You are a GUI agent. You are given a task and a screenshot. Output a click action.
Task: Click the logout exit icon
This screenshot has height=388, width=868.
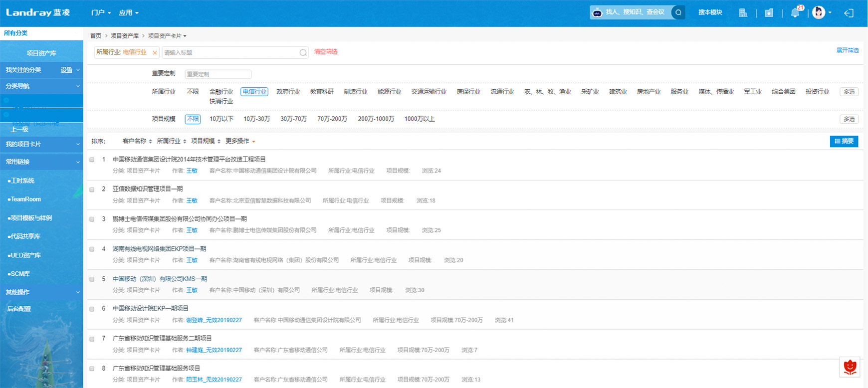pyautogui.click(x=849, y=13)
